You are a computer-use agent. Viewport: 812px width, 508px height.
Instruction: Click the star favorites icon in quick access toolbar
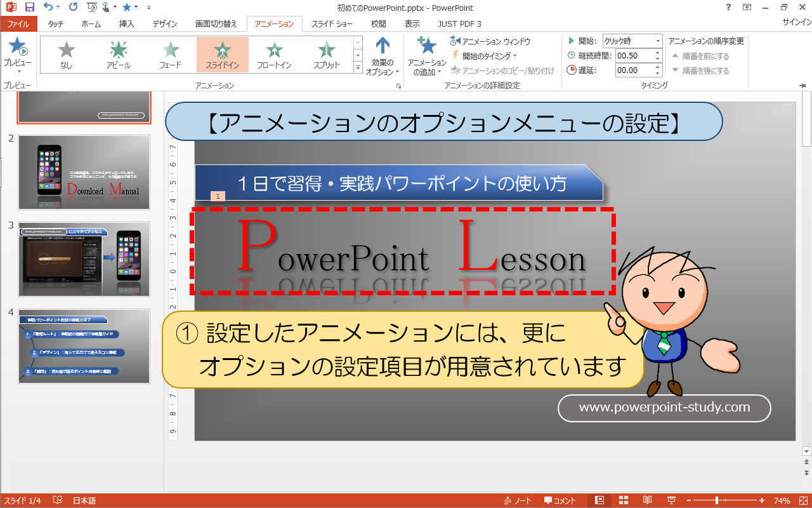(128, 8)
